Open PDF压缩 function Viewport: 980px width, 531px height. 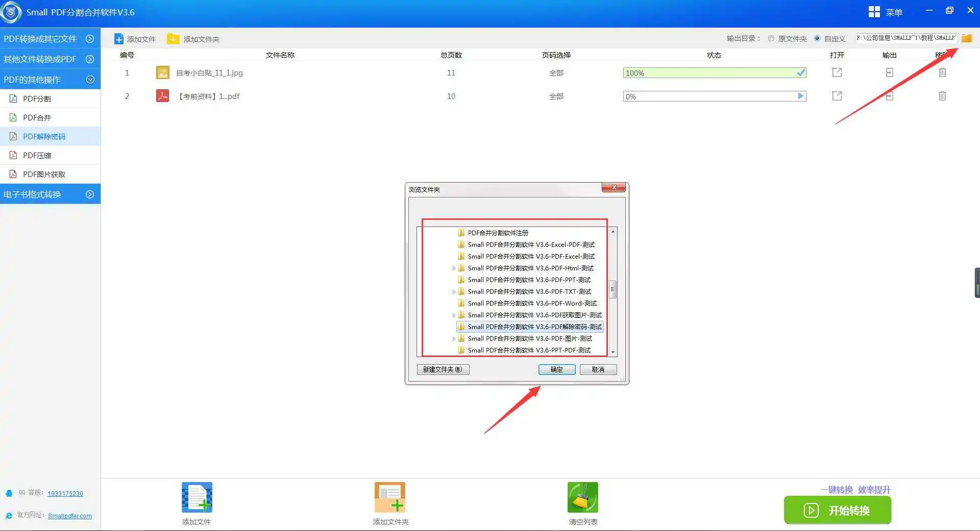coord(50,155)
